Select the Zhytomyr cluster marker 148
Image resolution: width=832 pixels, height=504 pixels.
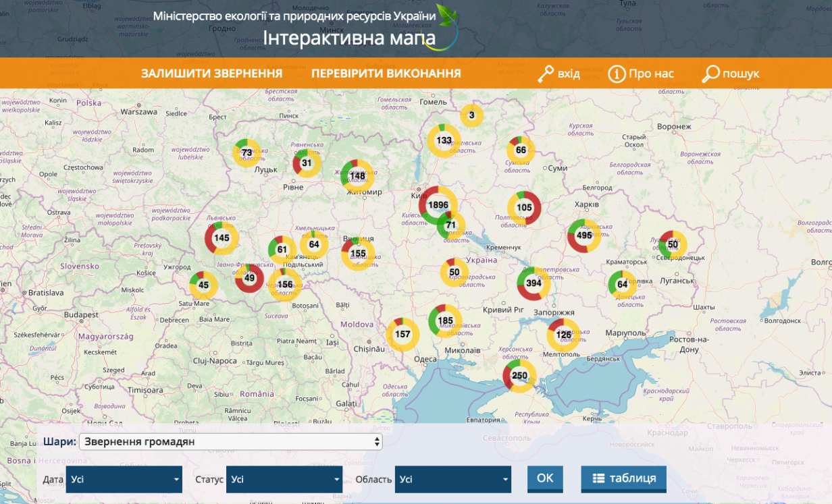coord(357,176)
